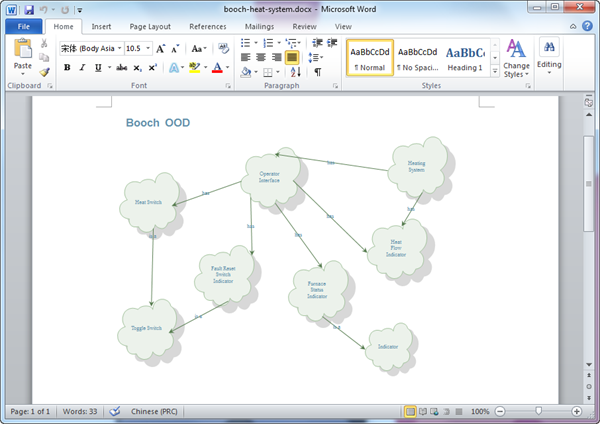Screen dimensions: 600x424
Task: Click the red font color button
Action: click(217, 68)
